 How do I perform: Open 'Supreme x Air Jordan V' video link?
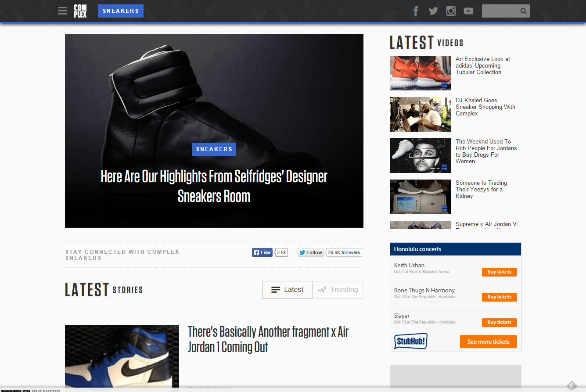[487, 224]
